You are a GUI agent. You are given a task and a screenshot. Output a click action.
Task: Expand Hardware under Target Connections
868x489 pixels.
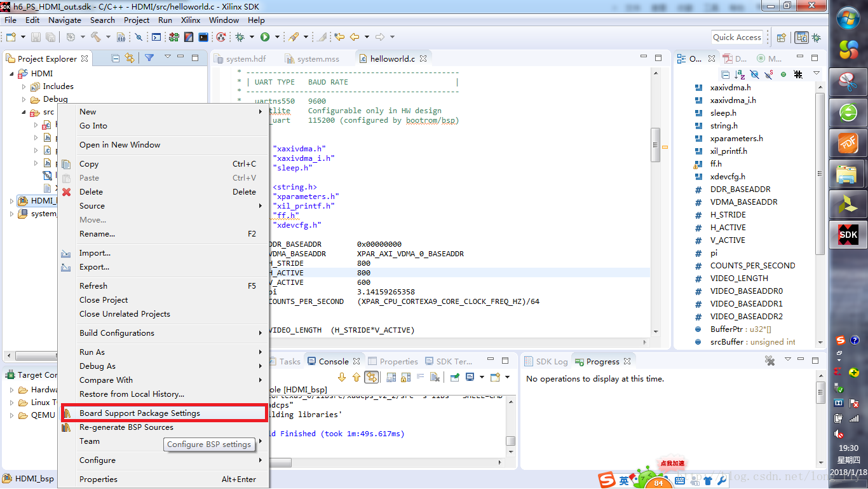click(x=11, y=389)
